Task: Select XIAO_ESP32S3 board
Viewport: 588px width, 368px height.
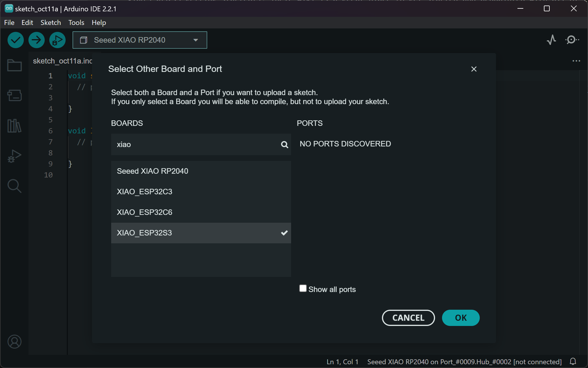Action: [201, 233]
